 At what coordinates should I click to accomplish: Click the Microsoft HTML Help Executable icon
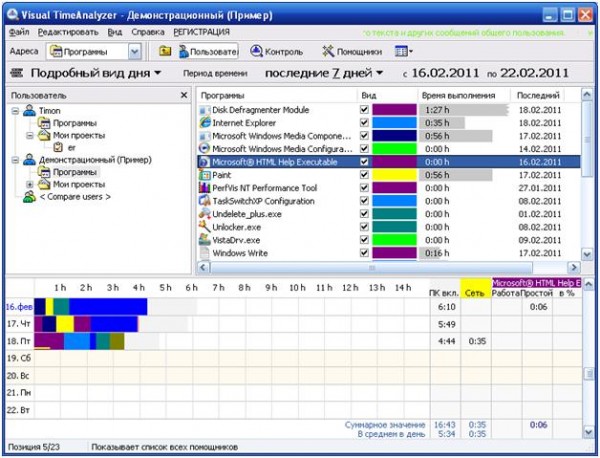tap(205, 162)
